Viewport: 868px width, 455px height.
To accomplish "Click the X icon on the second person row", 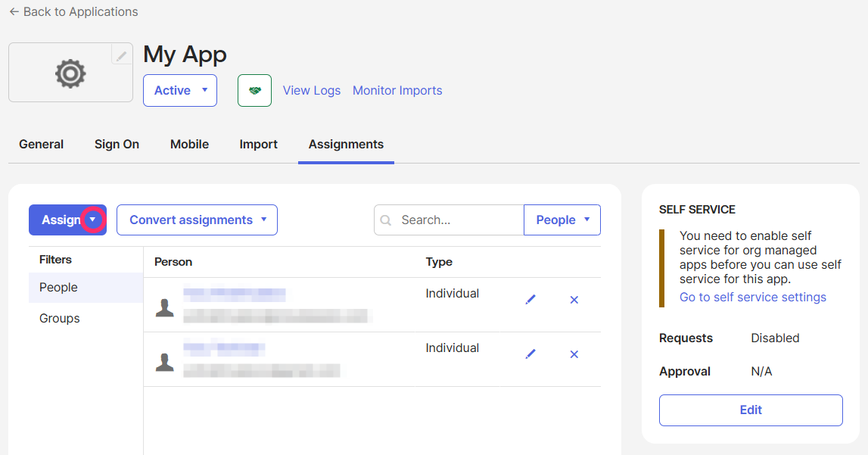I will (x=574, y=354).
